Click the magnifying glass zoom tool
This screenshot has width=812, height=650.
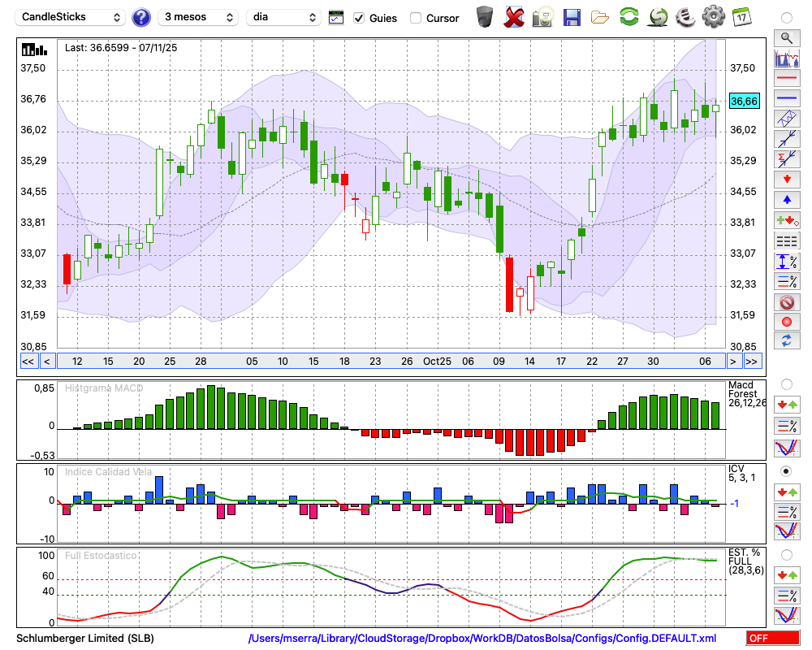pos(787,38)
